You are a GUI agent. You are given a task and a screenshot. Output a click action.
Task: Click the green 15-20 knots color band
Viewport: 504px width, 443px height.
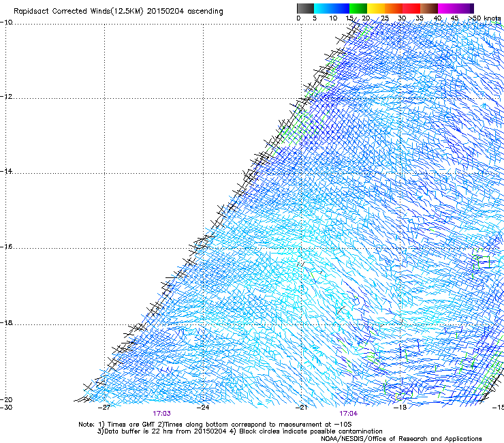[358, 8]
